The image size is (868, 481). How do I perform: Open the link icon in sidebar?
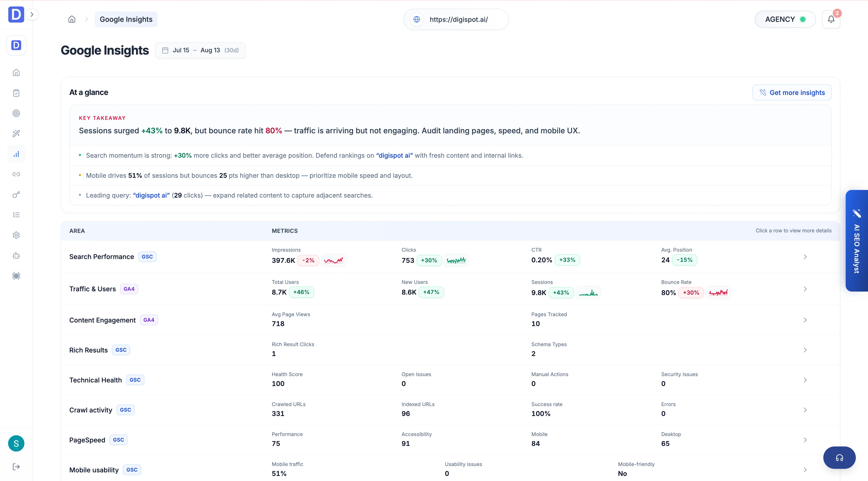pos(16,174)
